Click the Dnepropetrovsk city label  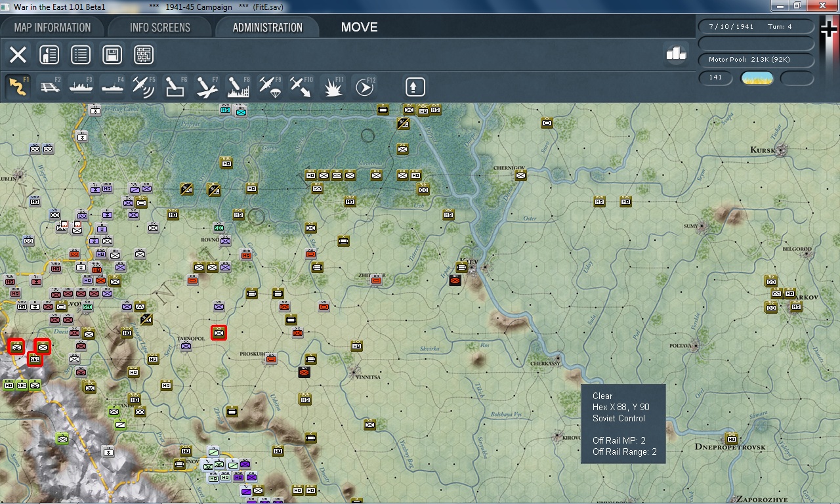click(x=730, y=447)
